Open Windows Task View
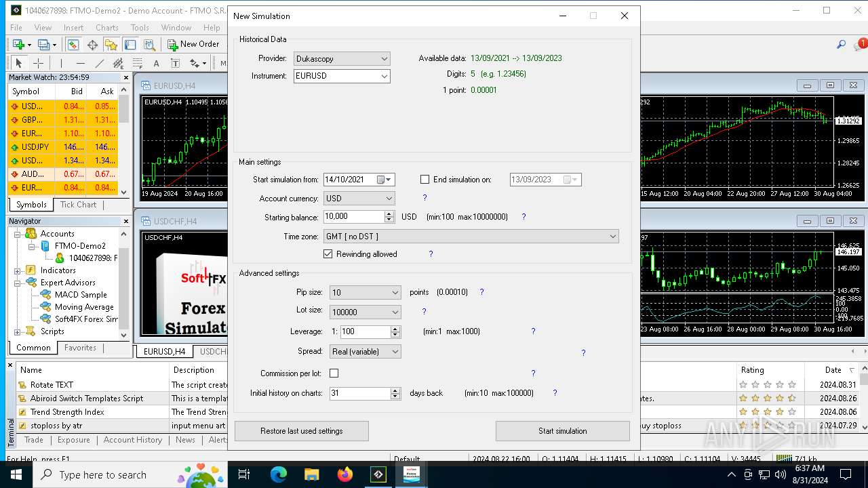The image size is (868, 488). click(x=245, y=474)
